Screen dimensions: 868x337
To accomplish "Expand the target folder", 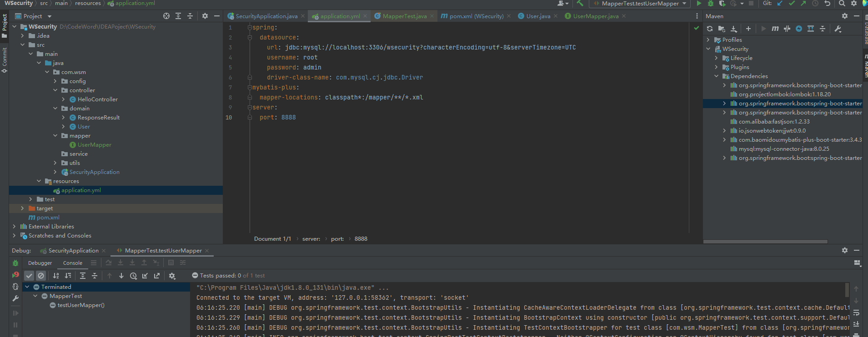I will pos(22,208).
